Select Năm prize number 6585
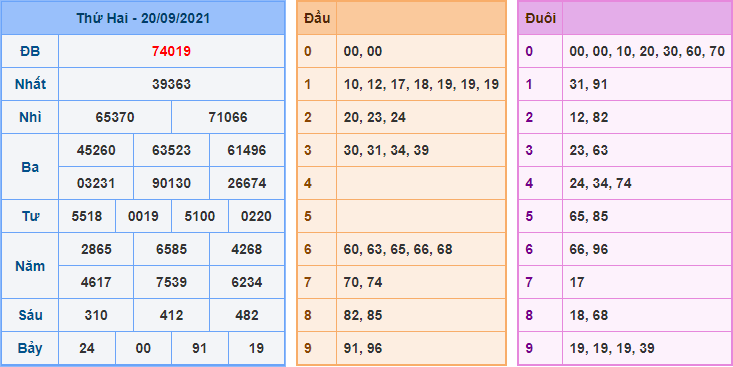The width and height of the screenshot is (733, 367). [171, 249]
